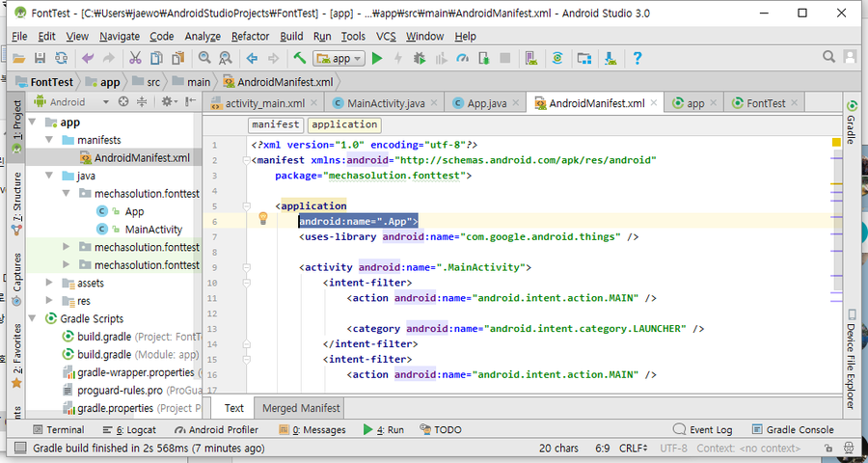The height and width of the screenshot is (463, 868).
Task: Click the Synchronize toolbar icon
Action: click(x=61, y=58)
